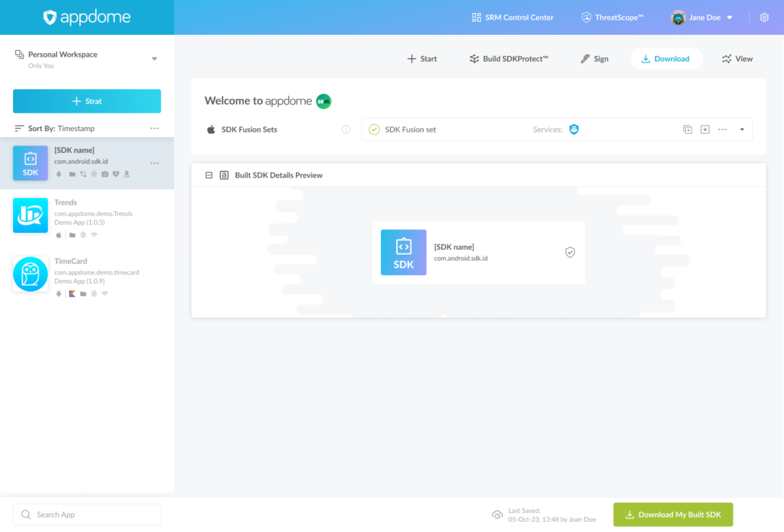Collapse the Built SDK Details Preview panel
Image resolution: width=784 pixels, height=532 pixels.
point(209,175)
